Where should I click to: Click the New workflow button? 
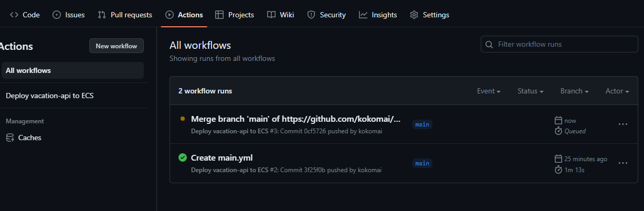pyautogui.click(x=117, y=46)
